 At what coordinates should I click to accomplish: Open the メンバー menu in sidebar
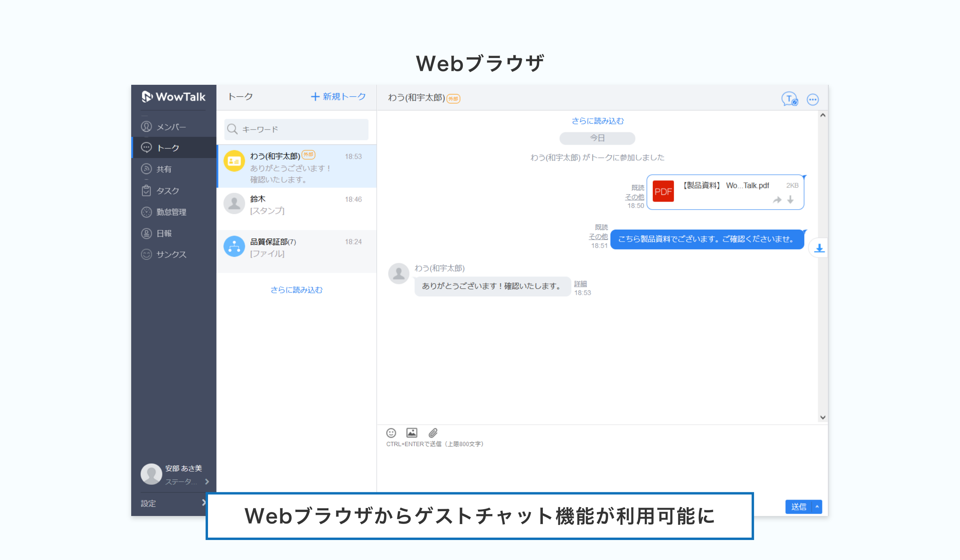point(171,127)
